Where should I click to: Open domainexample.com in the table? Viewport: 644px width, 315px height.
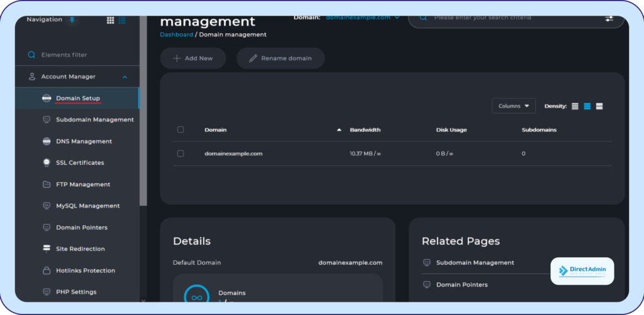pos(233,153)
